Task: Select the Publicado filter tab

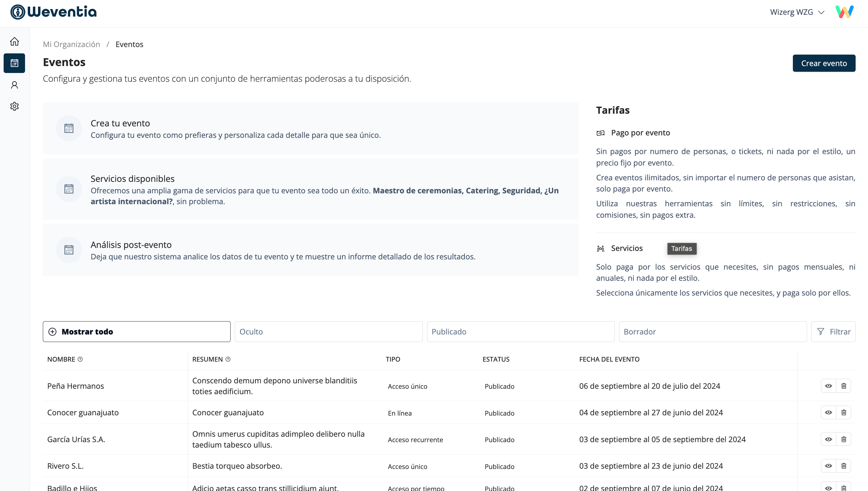Action: coord(520,331)
